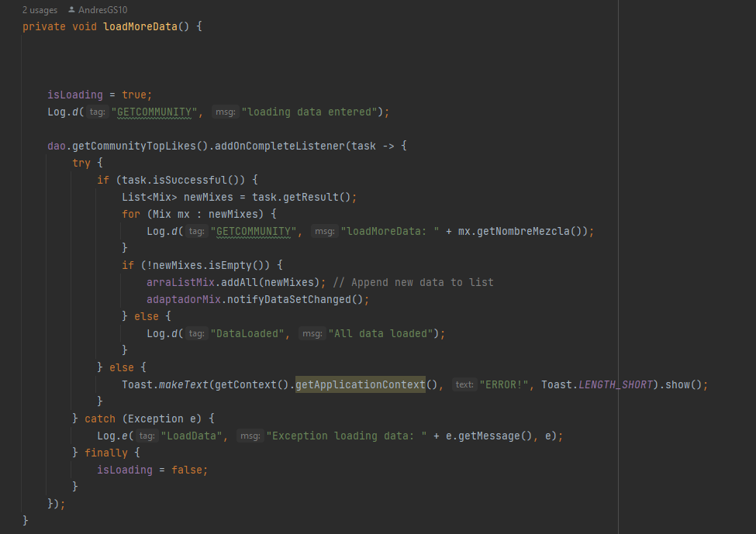The height and width of the screenshot is (534, 756).
Task: Click 'List<Mix> newMixes' declaration
Action: [x=177, y=197]
